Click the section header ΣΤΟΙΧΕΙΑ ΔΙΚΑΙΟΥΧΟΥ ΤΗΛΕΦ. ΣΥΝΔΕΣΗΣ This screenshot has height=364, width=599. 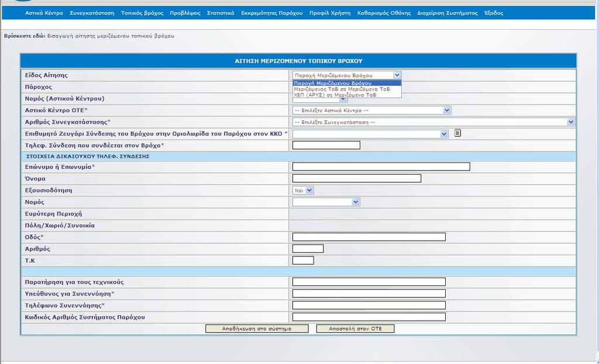(88, 157)
